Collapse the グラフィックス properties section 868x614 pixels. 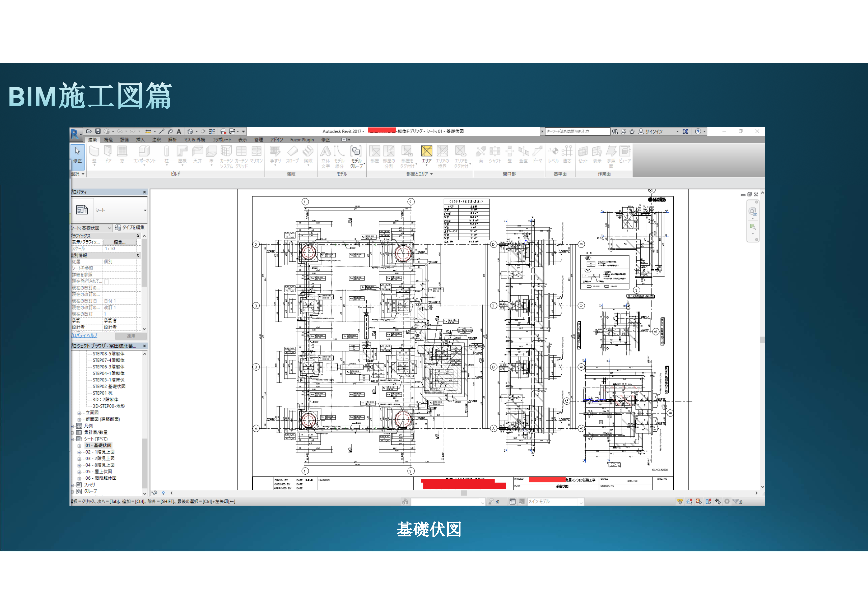[138, 236]
